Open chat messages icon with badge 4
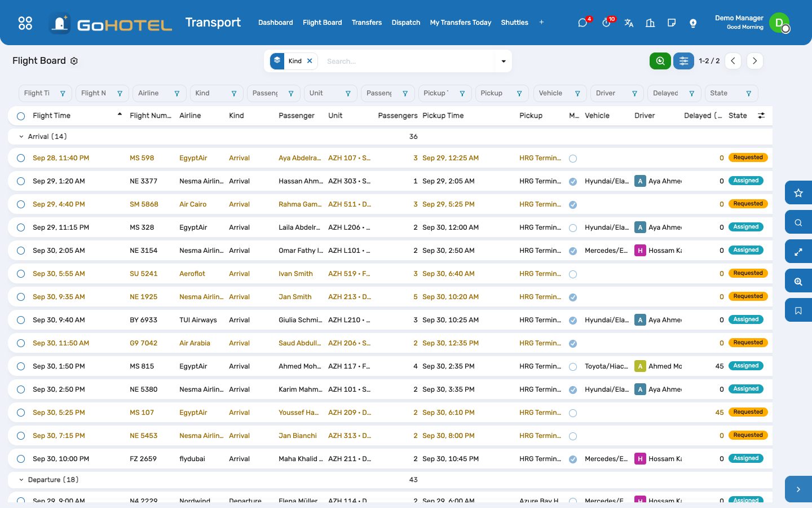 (x=583, y=23)
